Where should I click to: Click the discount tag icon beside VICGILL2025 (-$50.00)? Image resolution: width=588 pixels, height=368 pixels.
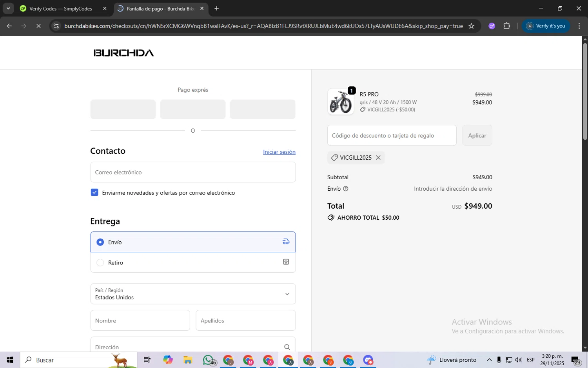pos(363,109)
